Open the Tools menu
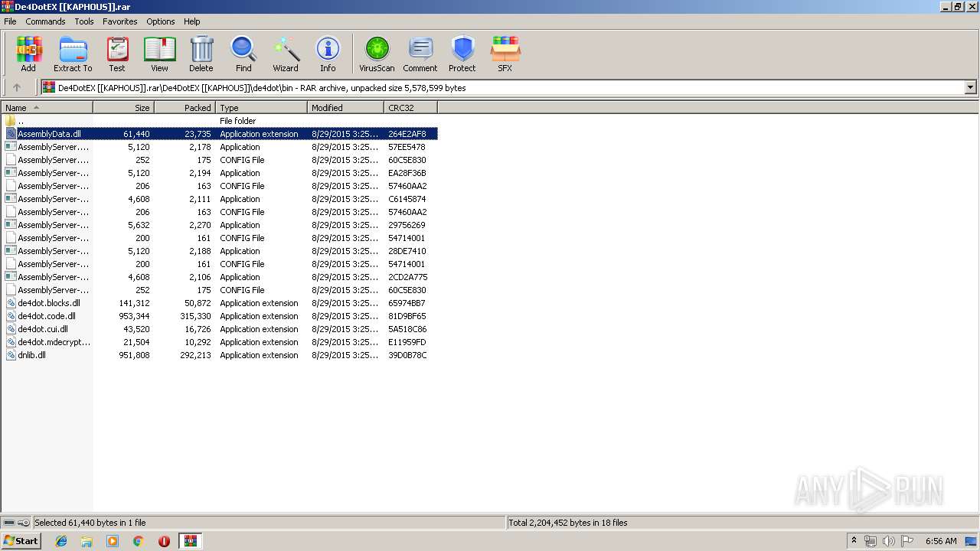Screen dimensions: 980x551 point(84,21)
